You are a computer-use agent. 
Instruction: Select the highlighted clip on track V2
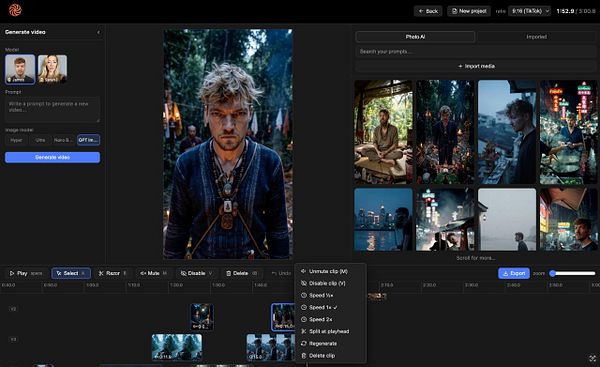click(283, 317)
